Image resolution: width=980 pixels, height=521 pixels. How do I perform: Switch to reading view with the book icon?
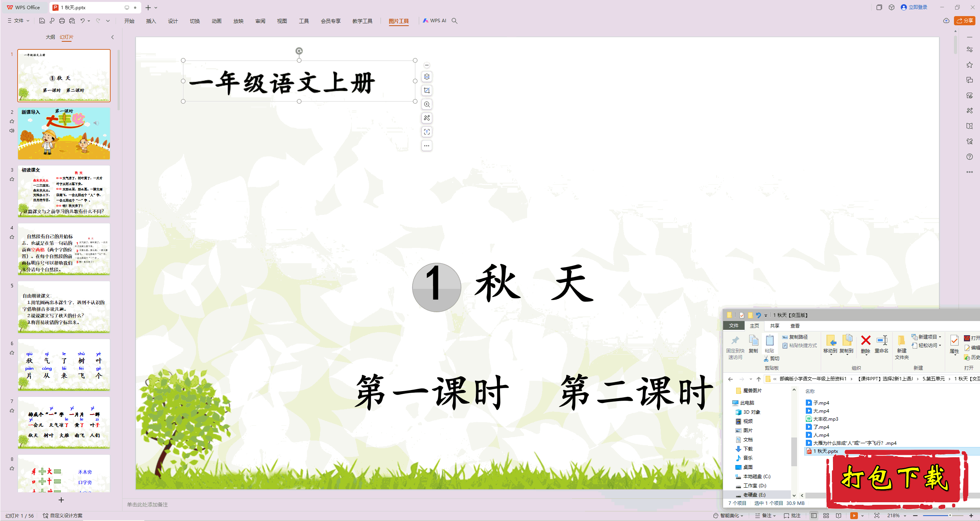pos(838,516)
